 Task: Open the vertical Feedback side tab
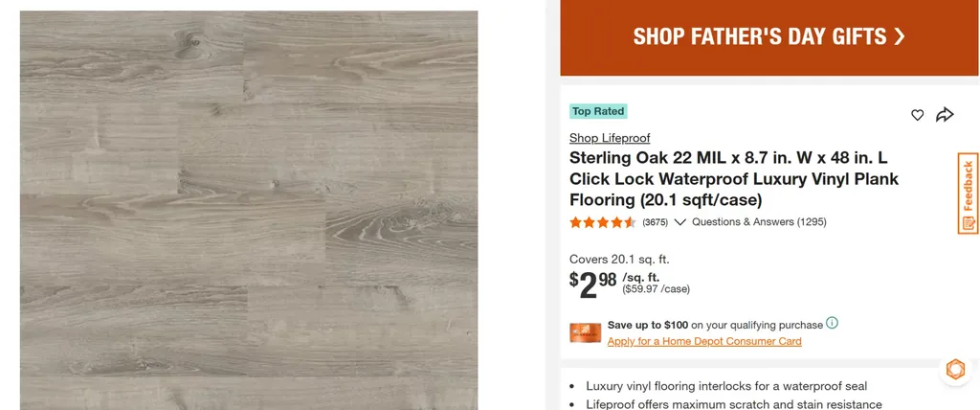(x=969, y=194)
